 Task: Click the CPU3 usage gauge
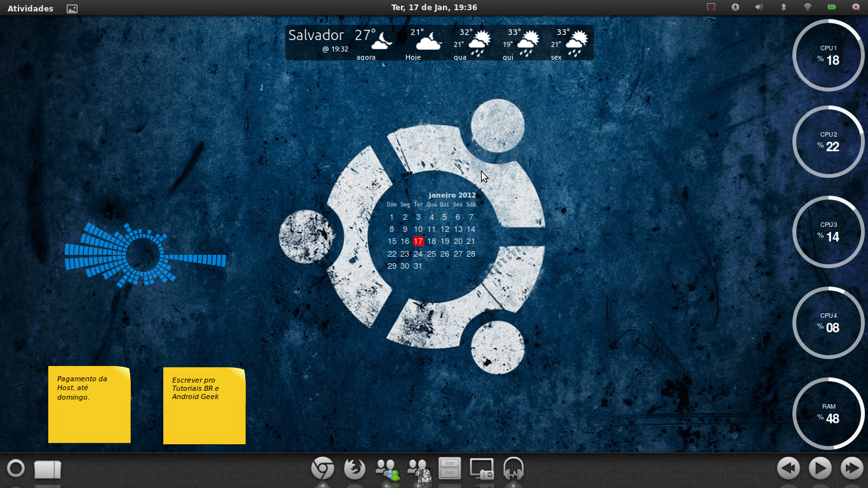pos(828,232)
